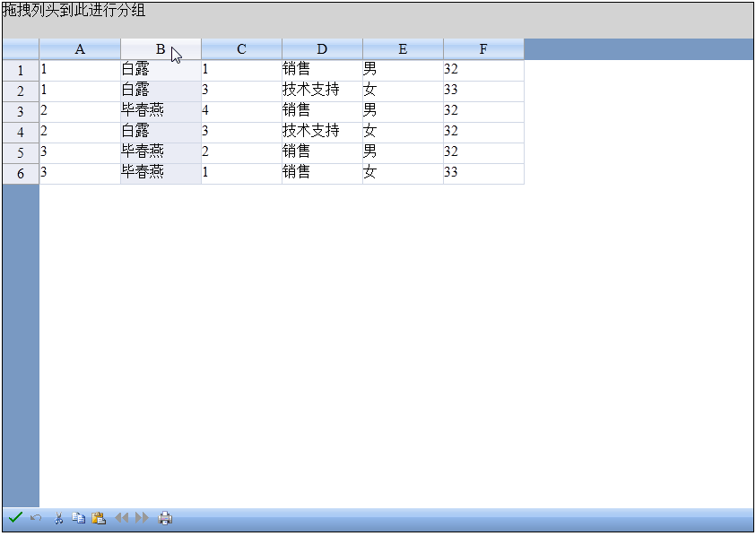Click cell 女 in row 4
Screen dimensions: 756x536
(x=403, y=133)
